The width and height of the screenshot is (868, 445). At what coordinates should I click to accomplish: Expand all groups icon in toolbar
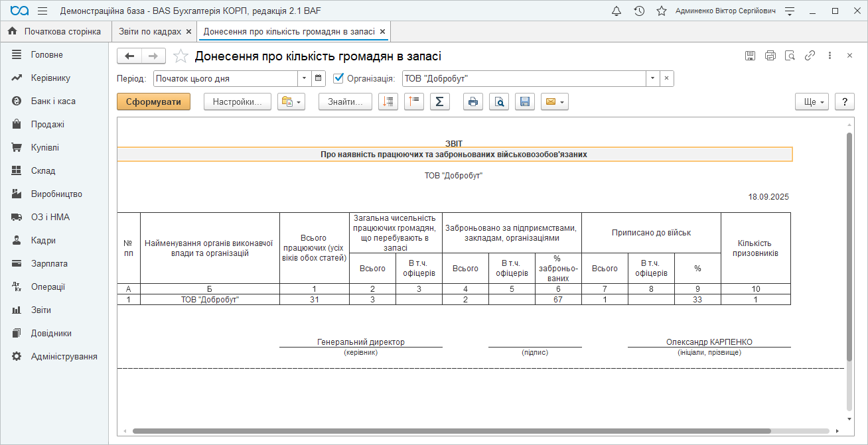tap(388, 101)
